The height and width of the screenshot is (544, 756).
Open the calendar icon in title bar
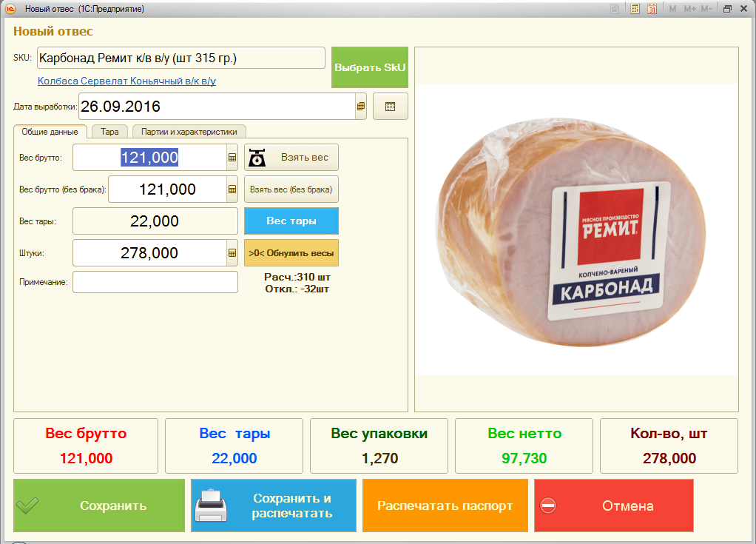pos(652,9)
